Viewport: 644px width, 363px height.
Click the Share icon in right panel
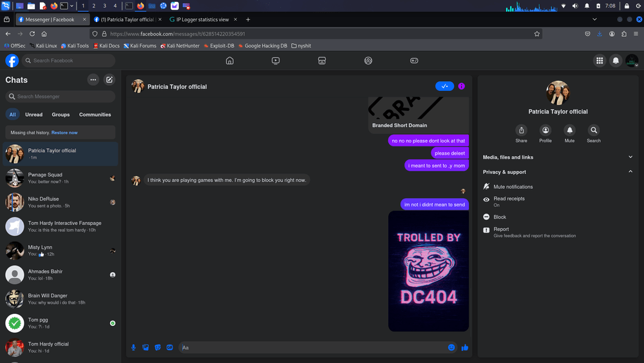coord(521,130)
